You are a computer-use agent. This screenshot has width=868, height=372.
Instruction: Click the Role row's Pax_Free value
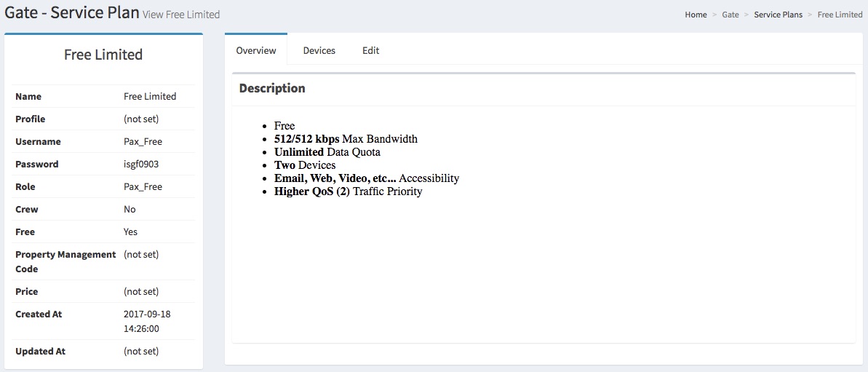[142, 186]
